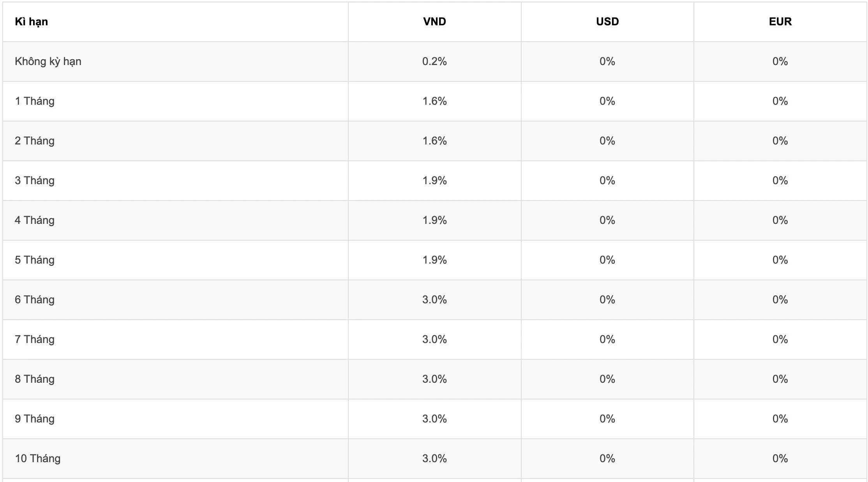Click EUR 0% in 1 Tháng row
The height and width of the screenshot is (482, 868).
(780, 101)
